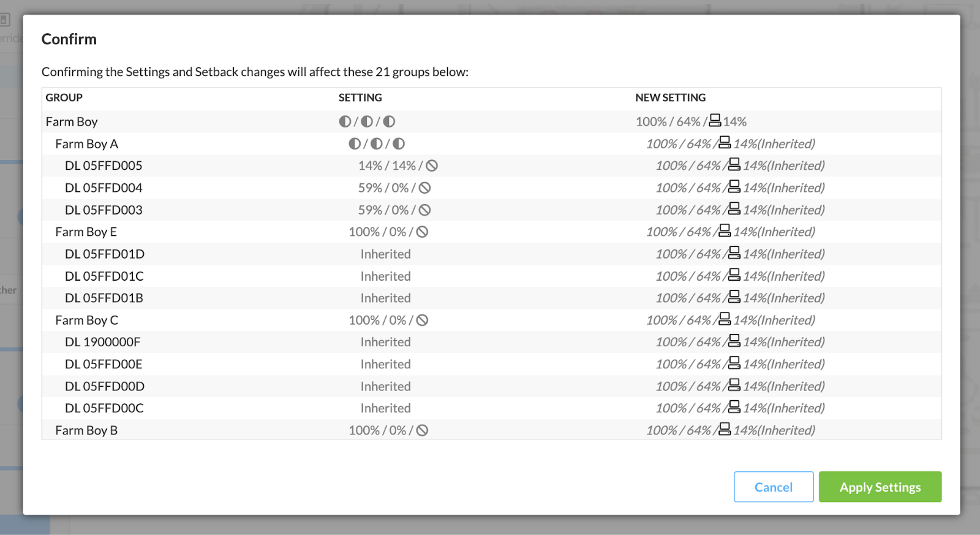Click setback icon in Farm Boy C new setting
This screenshot has height=535, width=980.
point(724,319)
